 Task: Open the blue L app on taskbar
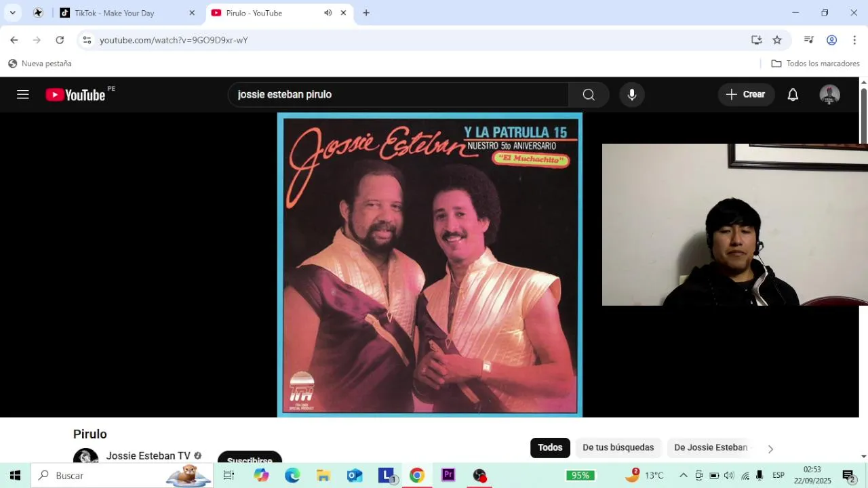(x=386, y=476)
